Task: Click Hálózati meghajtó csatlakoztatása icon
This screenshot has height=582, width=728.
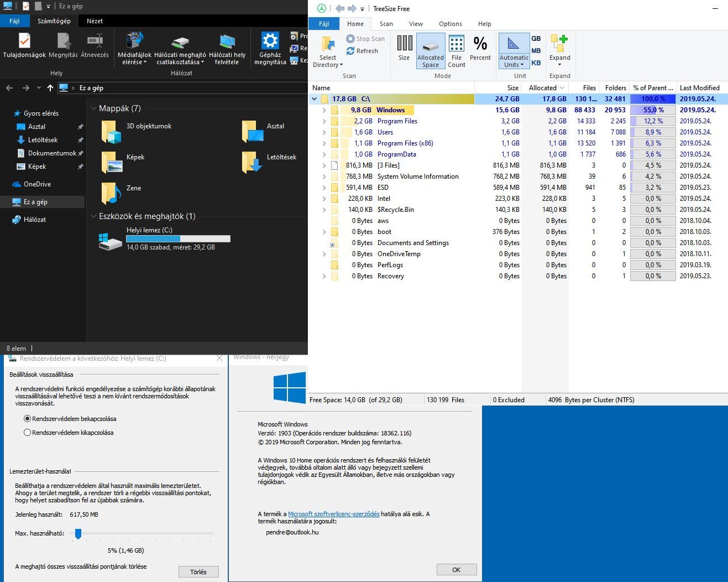Action: click(x=180, y=42)
